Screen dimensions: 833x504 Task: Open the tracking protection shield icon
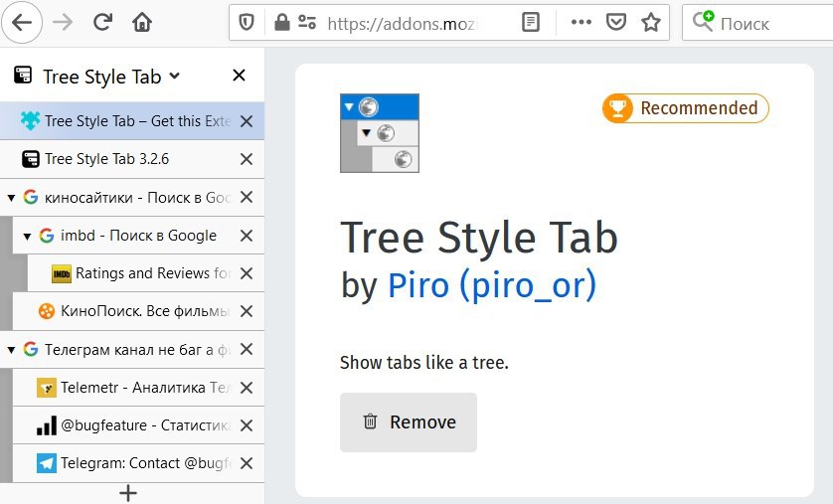(246, 22)
